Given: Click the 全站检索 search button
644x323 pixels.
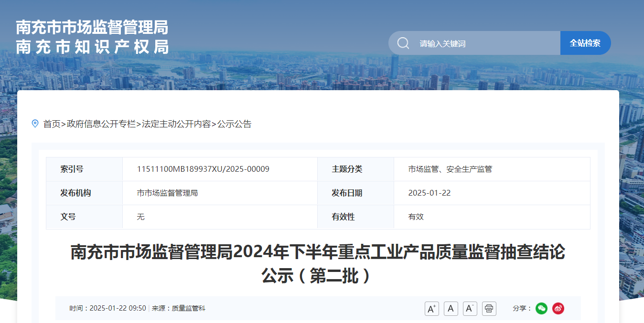Looking at the screenshot, I should point(585,43).
